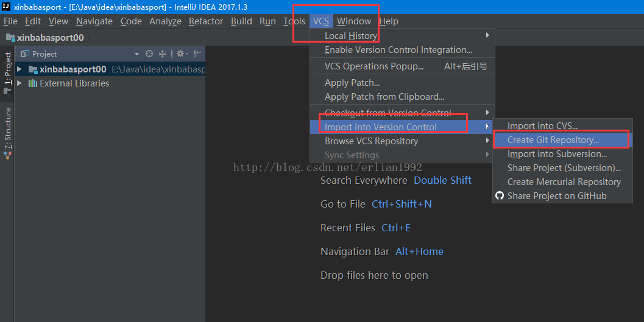Viewport: 644px width, 322px height.
Task: Choose Import into Subversion
Action: click(562, 154)
